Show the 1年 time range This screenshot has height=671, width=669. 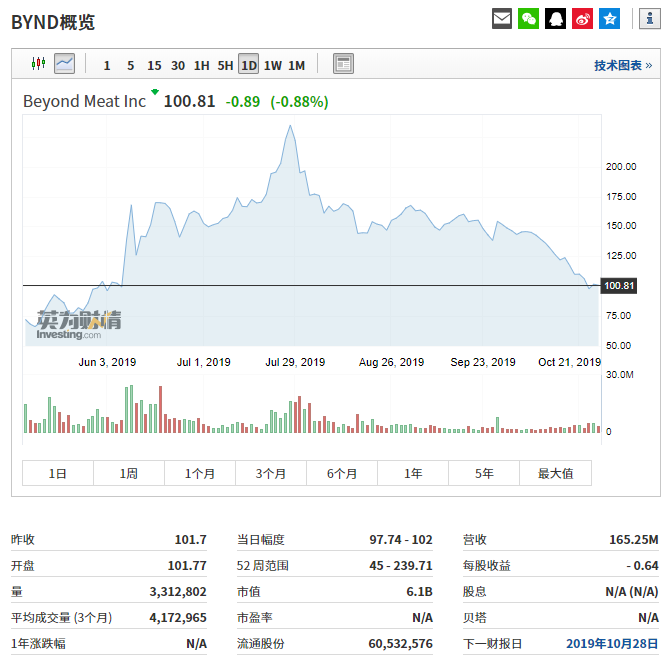point(413,473)
